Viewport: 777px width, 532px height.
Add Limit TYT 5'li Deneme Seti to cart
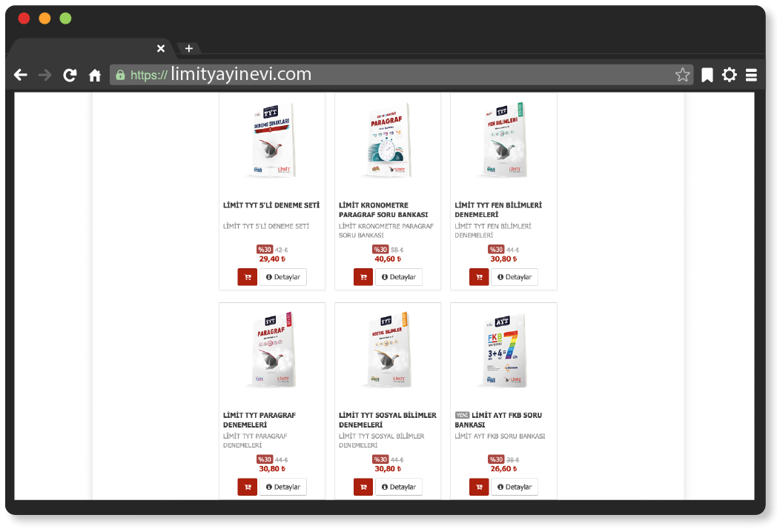click(x=247, y=277)
